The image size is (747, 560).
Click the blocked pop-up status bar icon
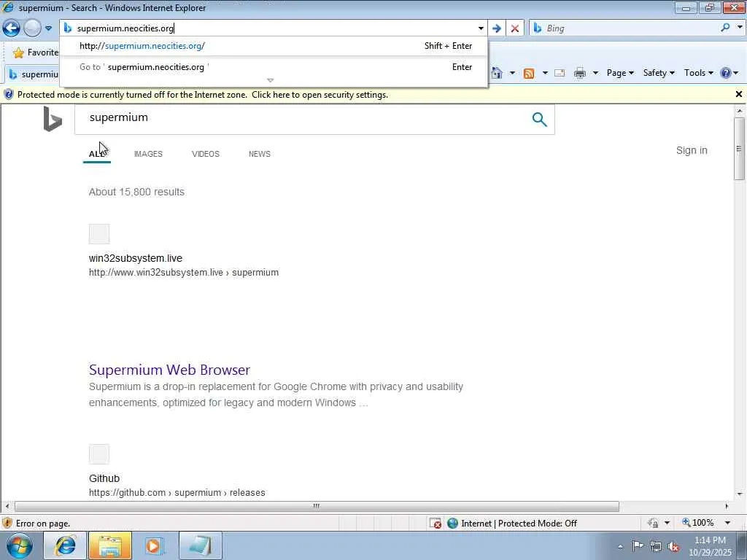point(436,524)
